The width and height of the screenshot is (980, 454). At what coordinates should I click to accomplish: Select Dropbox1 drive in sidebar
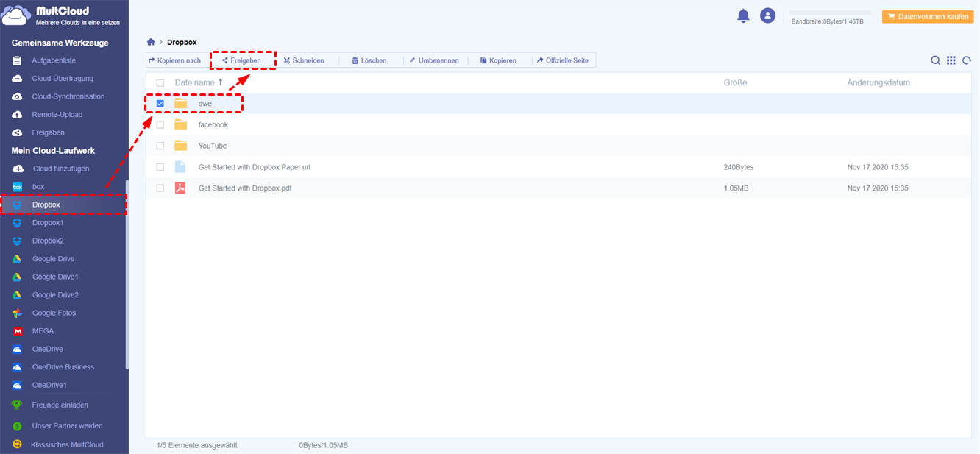[48, 223]
